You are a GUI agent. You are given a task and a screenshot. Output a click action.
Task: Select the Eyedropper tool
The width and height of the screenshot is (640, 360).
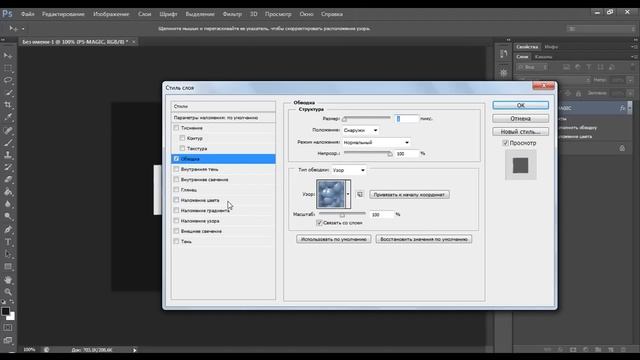8,118
